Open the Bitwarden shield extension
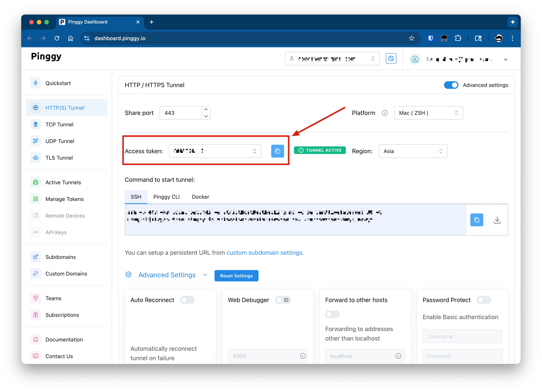Viewport: 542px width, 392px height. (x=430, y=38)
